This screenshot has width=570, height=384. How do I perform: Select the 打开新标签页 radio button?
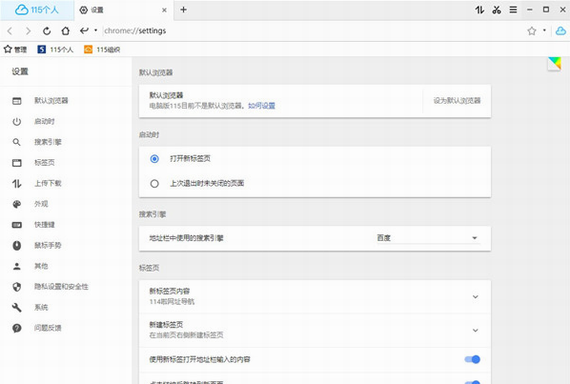[x=154, y=159]
